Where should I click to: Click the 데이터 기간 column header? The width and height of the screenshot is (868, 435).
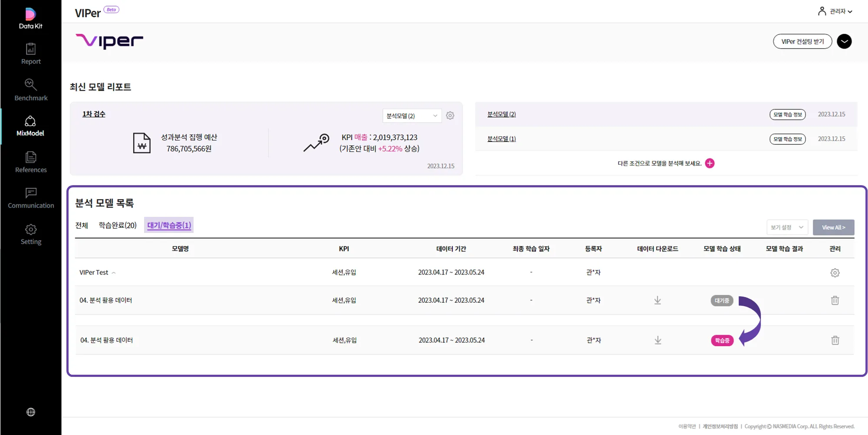pyautogui.click(x=451, y=249)
